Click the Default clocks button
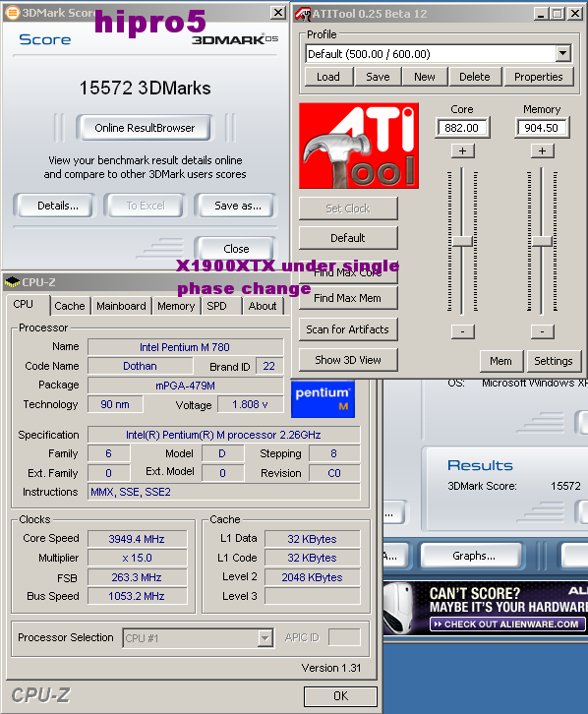This screenshot has height=714, width=588. click(x=348, y=238)
